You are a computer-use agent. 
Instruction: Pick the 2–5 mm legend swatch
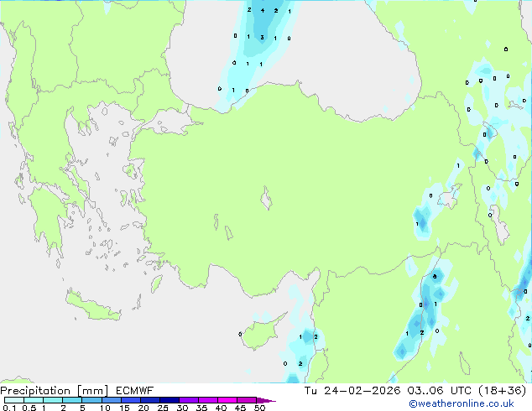click(72, 400)
